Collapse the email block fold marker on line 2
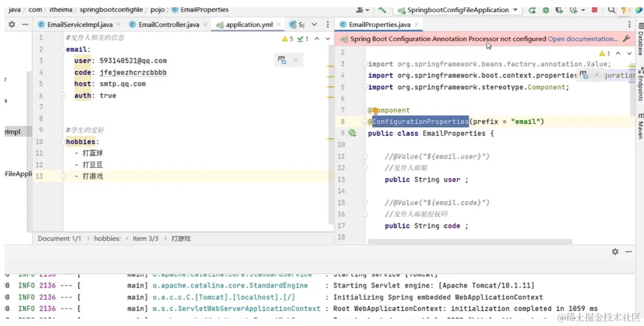This screenshot has width=644, height=326. 63,49
